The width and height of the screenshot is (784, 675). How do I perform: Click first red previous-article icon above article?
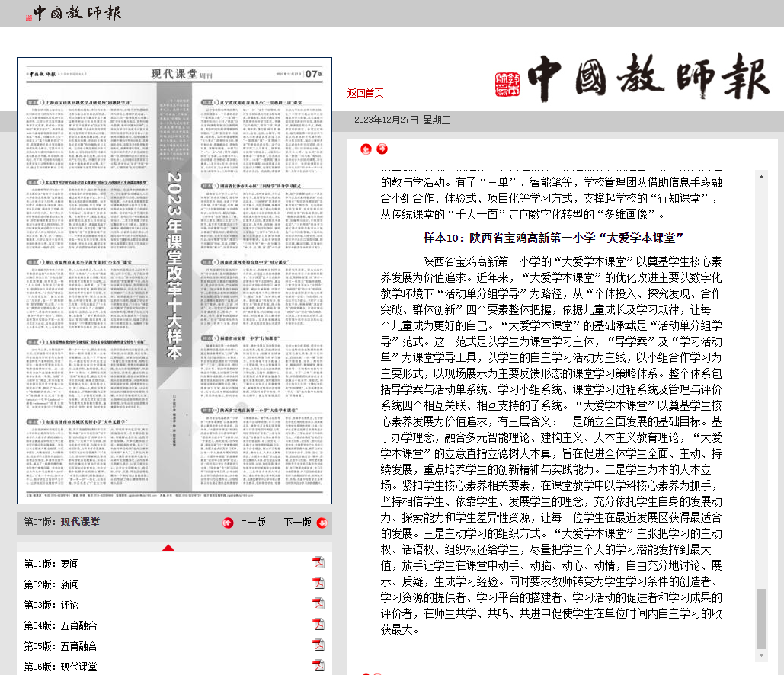pyautogui.click(x=366, y=149)
